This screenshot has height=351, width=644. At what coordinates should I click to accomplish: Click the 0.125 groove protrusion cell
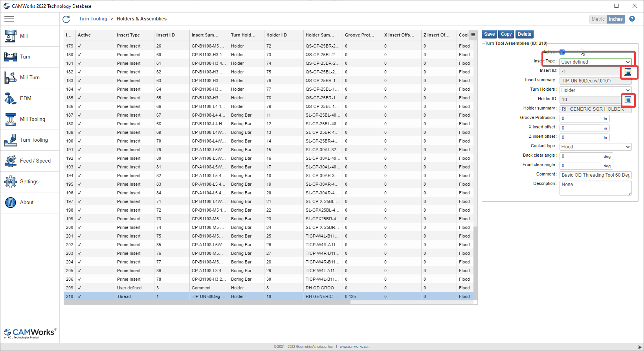pyautogui.click(x=362, y=296)
